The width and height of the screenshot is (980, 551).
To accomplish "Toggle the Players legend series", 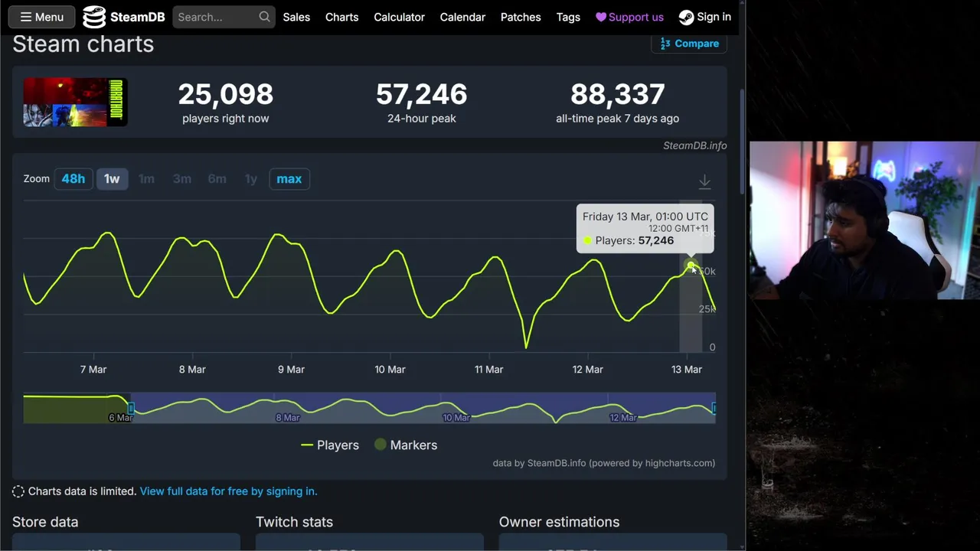I will pos(330,445).
